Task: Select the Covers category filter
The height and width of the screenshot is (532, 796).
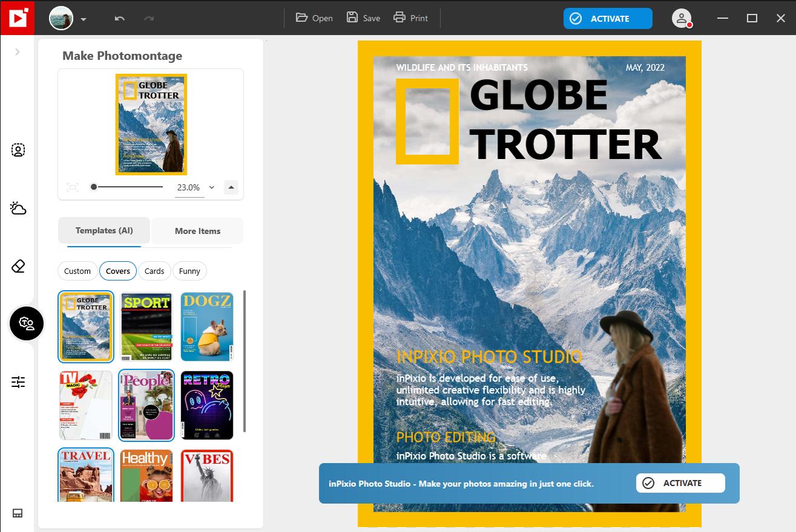Action: pyautogui.click(x=118, y=271)
